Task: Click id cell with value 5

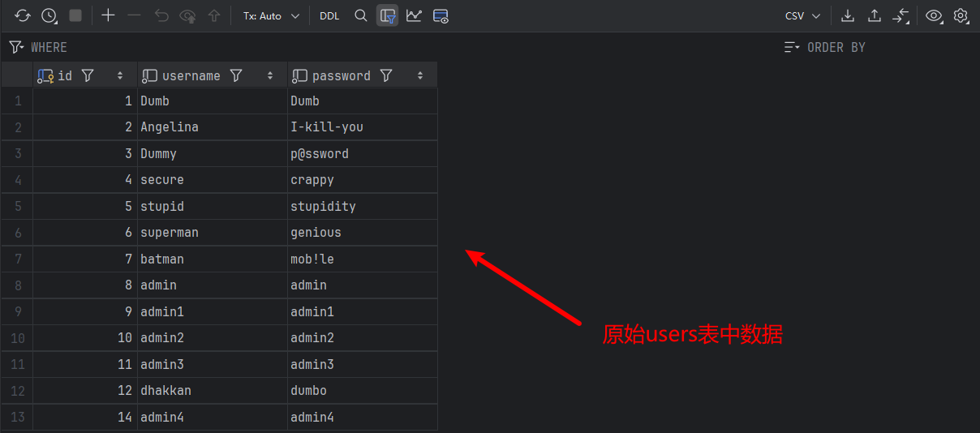Action: 85,206
